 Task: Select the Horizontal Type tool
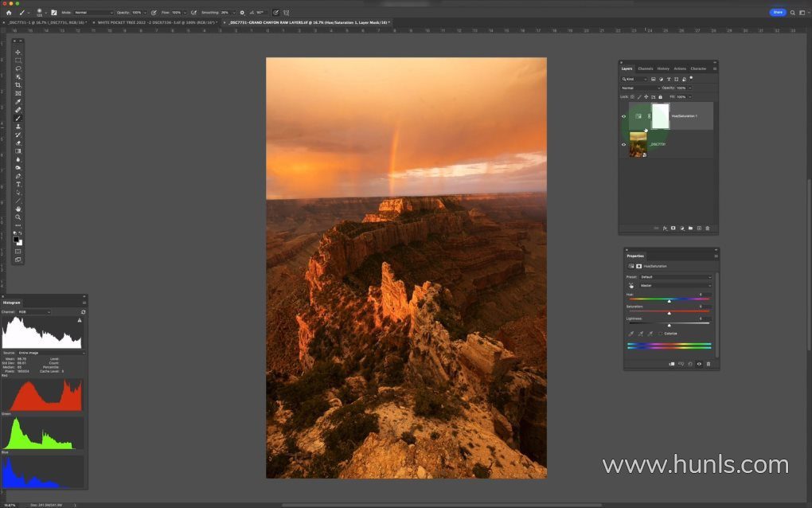18,185
